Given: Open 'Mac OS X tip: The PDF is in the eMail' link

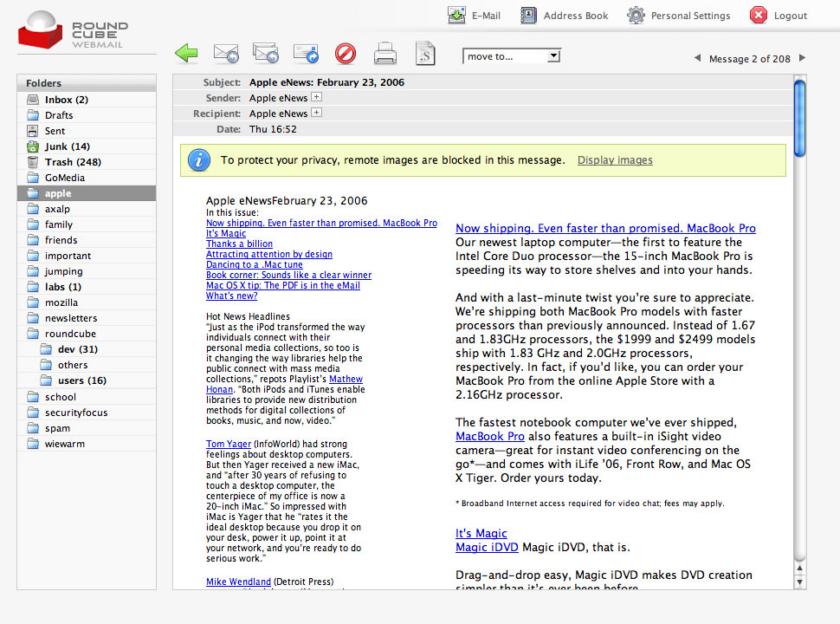Looking at the screenshot, I should 283,285.
